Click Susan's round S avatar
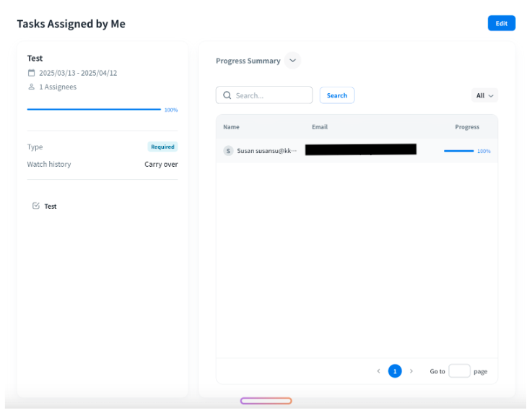This screenshot has height=416, width=532. click(x=228, y=151)
